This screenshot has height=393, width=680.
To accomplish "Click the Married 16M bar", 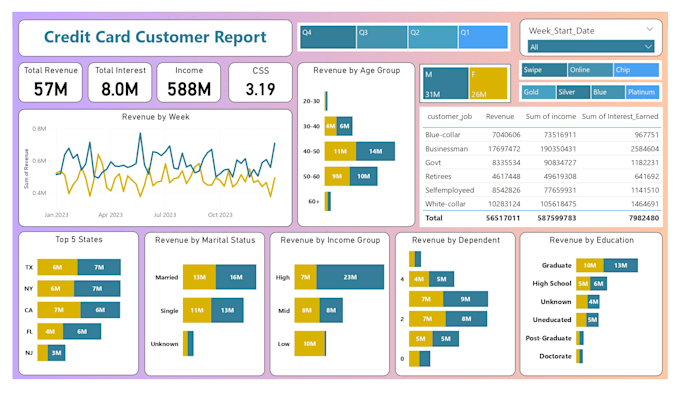I will click(236, 277).
